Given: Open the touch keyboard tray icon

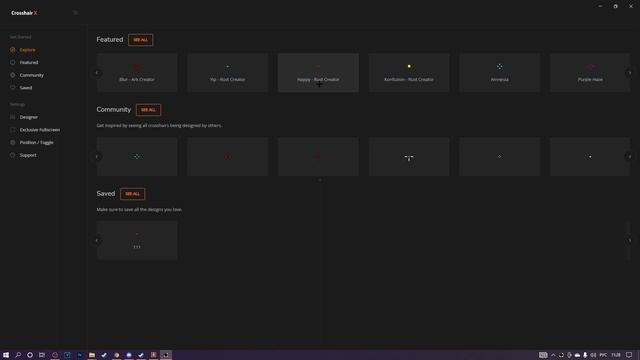Looking at the screenshot, I should 543,355.
